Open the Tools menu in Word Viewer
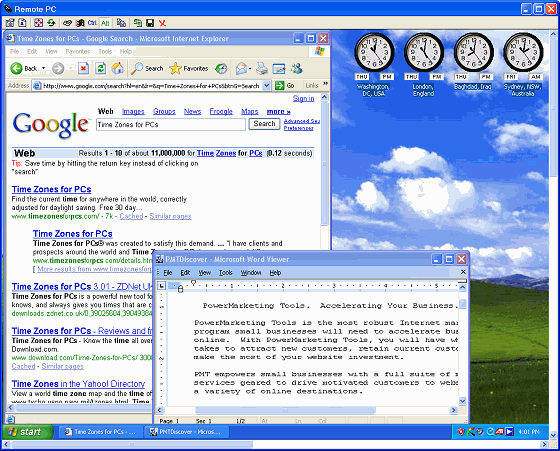This screenshot has width=560, height=451. coord(226,273)
